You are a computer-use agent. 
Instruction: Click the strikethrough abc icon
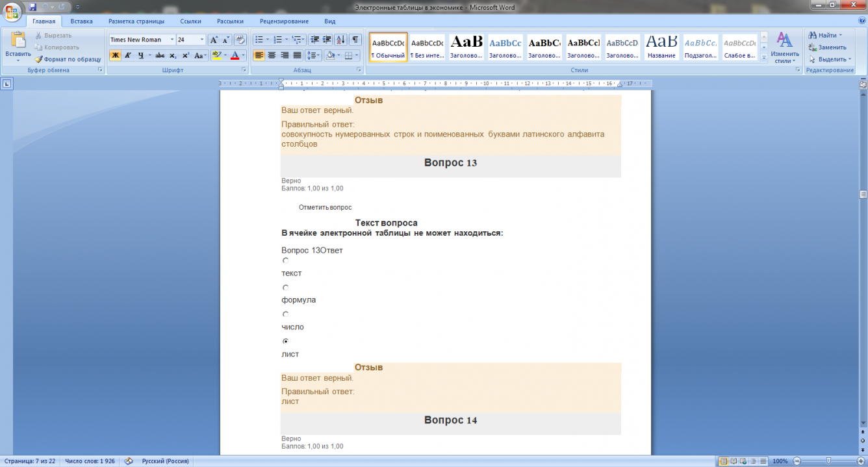click(160, 56)
